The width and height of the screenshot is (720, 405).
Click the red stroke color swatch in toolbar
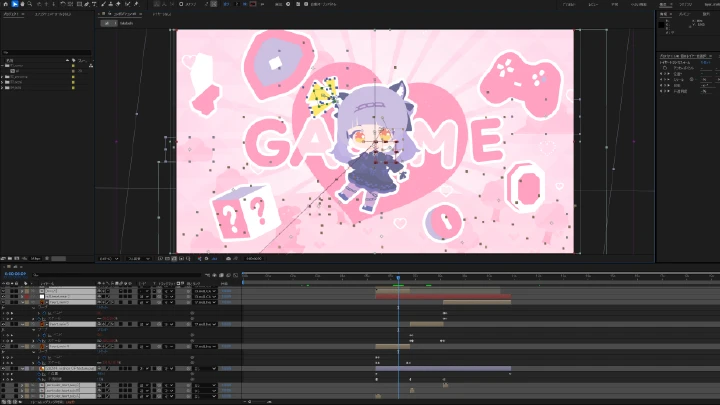pos(253,4)
